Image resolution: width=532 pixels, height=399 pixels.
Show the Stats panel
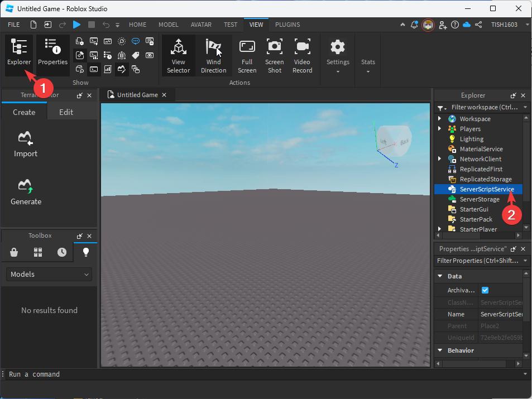(367, 55)
